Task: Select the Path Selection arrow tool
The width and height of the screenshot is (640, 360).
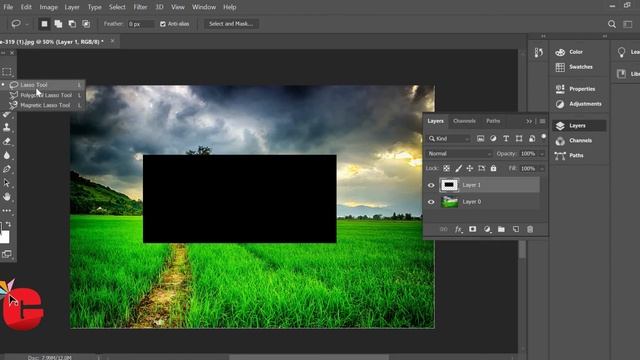Action: (x=7, y=183)
